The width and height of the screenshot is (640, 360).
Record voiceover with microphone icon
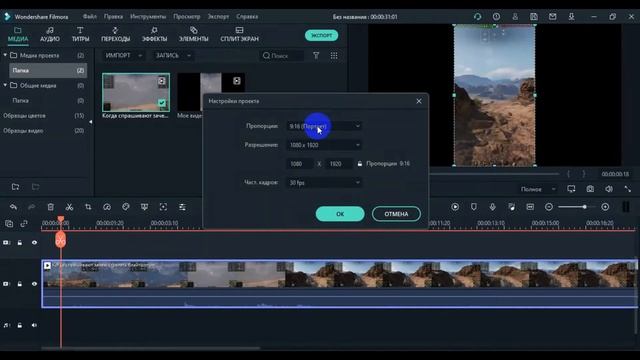[x=493, y=207]
